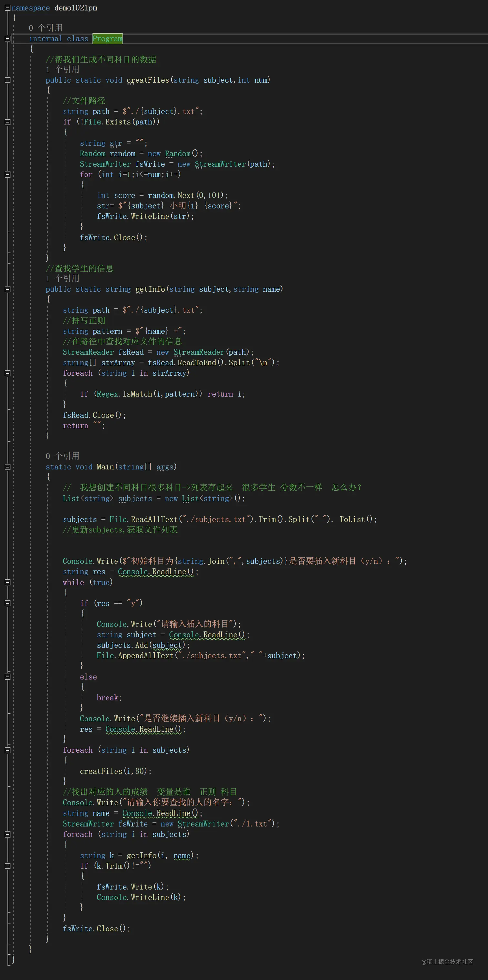Screen dimensions: 488x980
Task: Click the comment //文件路径
Action: [84, 101]
